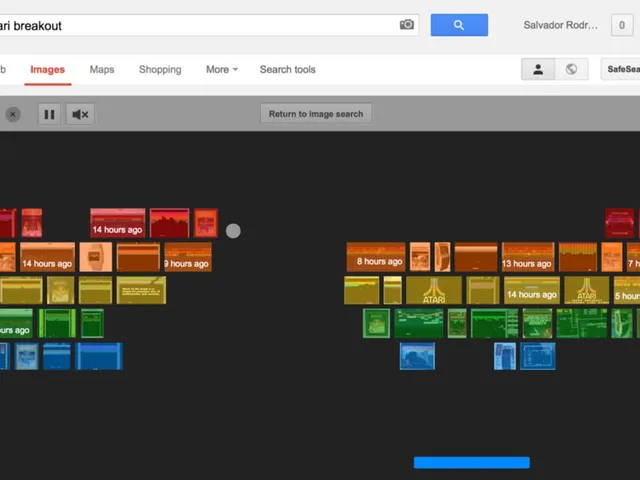Image resolution: width=640 pixels, height=480 pixels.
Task: Click the orange brick labeled 8 hours ago
Action: pos(376,257)
